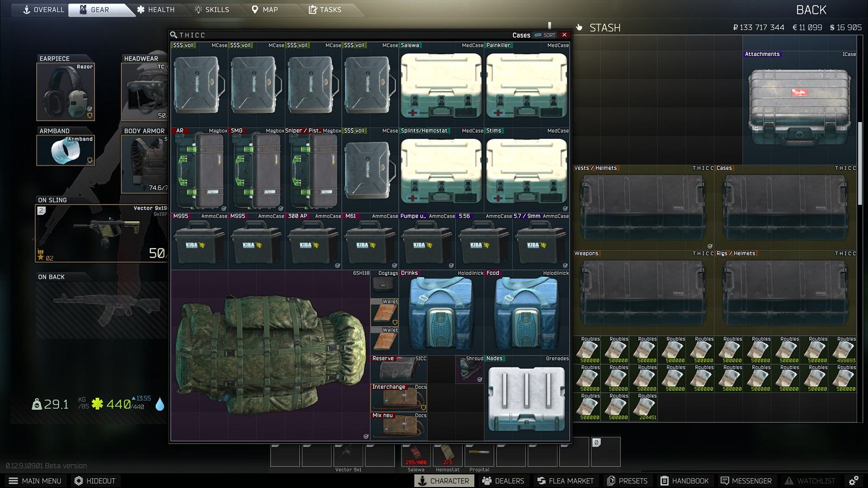868x488 pixels.
Task: Click the Dollar balance 16 905
Action: tap(846, 27)
